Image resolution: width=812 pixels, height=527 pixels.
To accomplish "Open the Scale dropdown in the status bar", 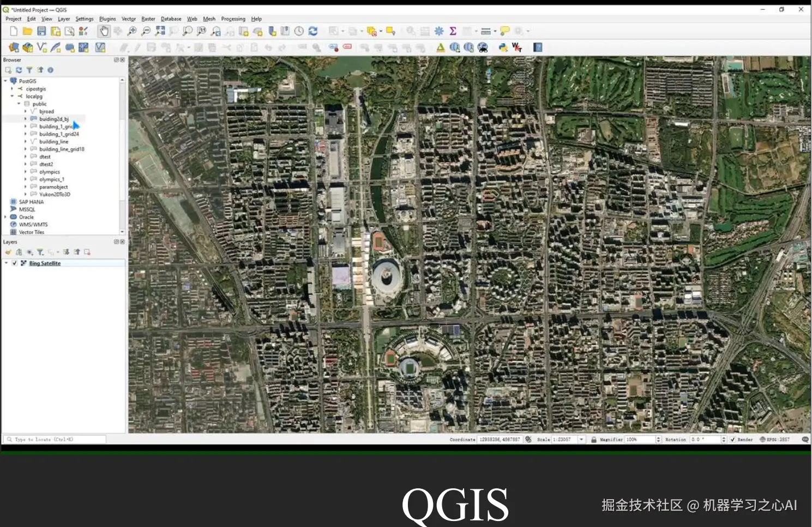I will tap(581, 439).
